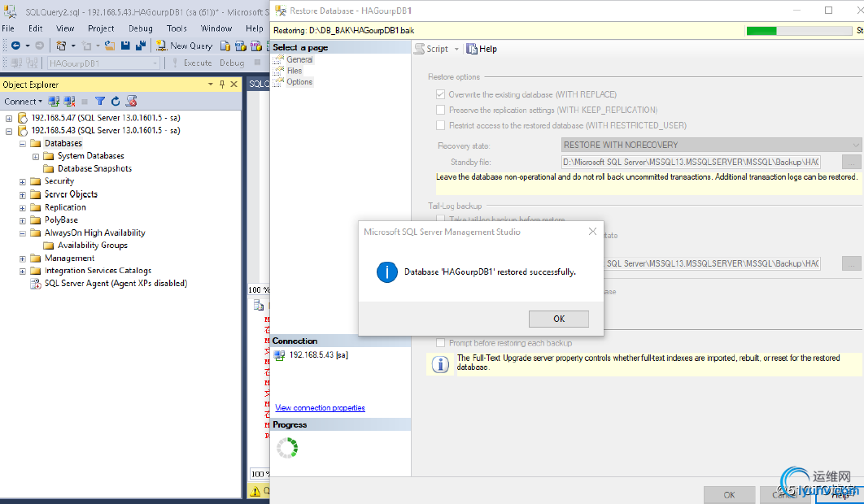Toggle the Overwrite existing database checkbox

440,95
